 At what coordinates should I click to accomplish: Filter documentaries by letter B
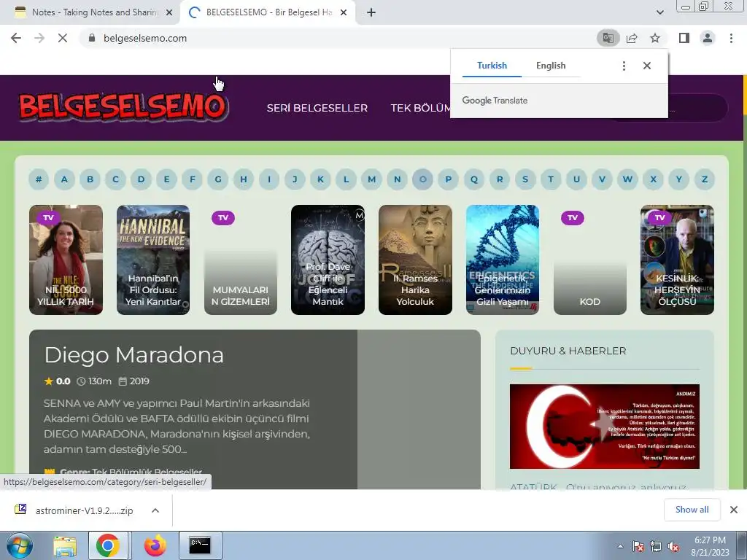(x=90, y=179)
